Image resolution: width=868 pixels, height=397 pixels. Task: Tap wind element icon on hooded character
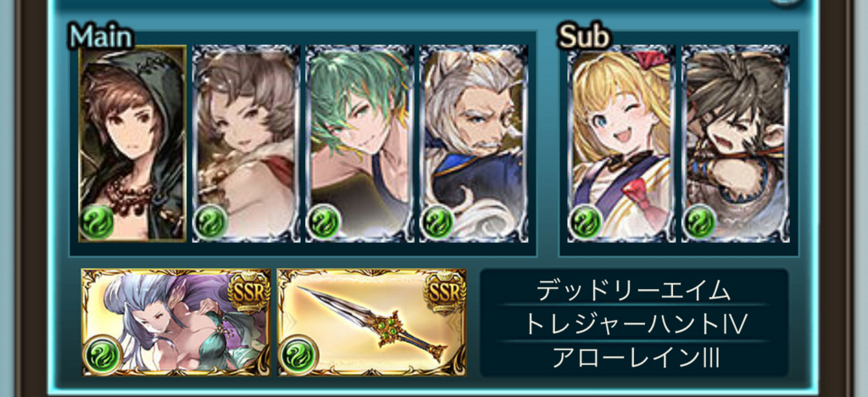97,222
